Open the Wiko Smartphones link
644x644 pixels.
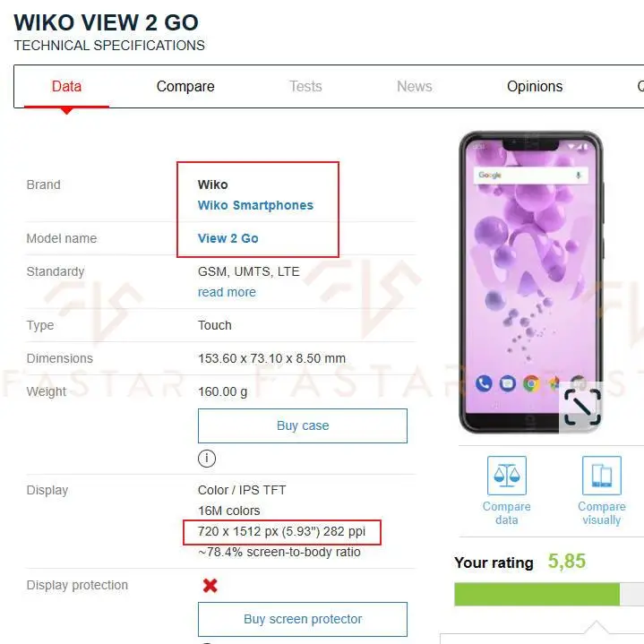(x=255, y=205)
